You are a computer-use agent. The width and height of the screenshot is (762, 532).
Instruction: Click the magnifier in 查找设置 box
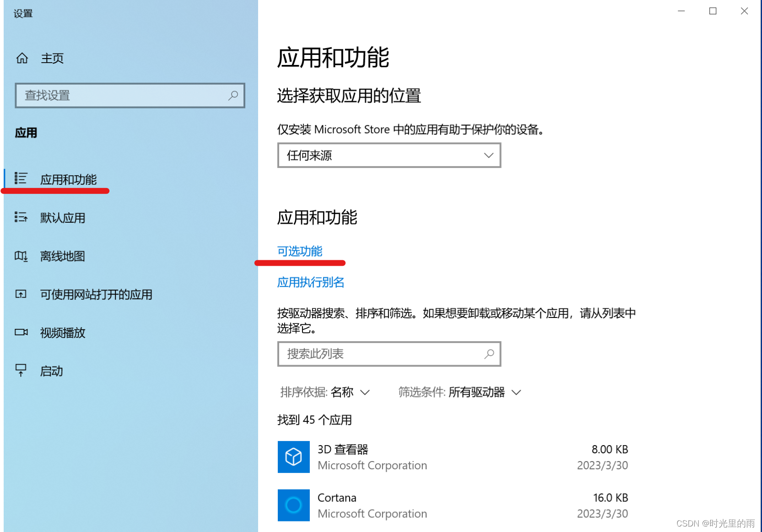pos(233,95)
